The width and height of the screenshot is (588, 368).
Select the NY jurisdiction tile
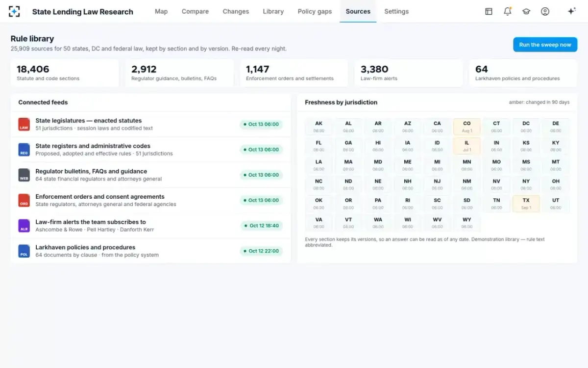pos(526,184)
